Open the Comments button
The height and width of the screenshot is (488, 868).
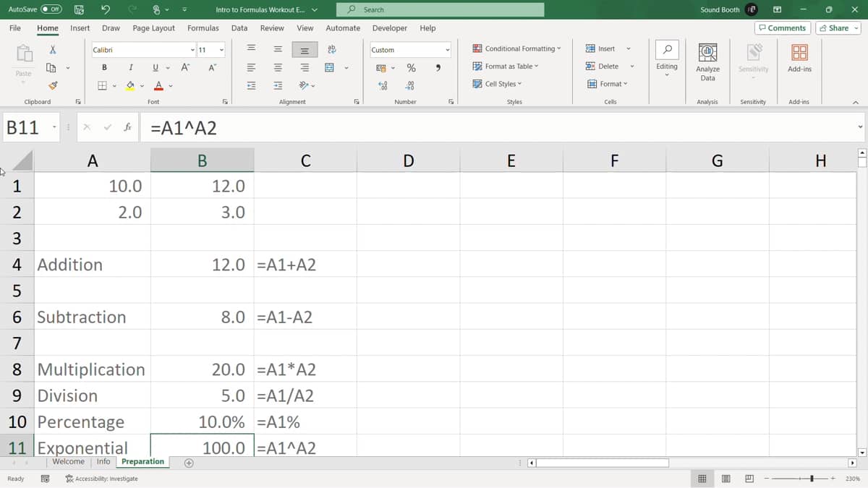(782, 28)
